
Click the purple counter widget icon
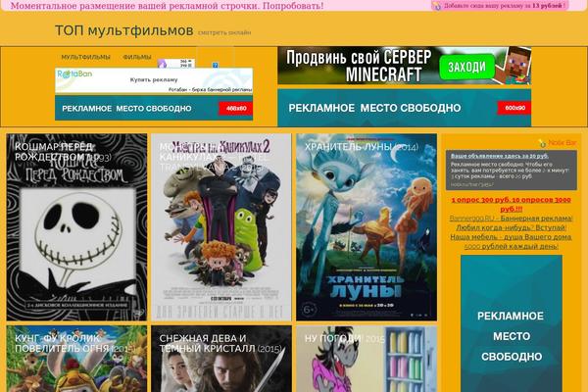pyautogui.click(x=162, y=64)
